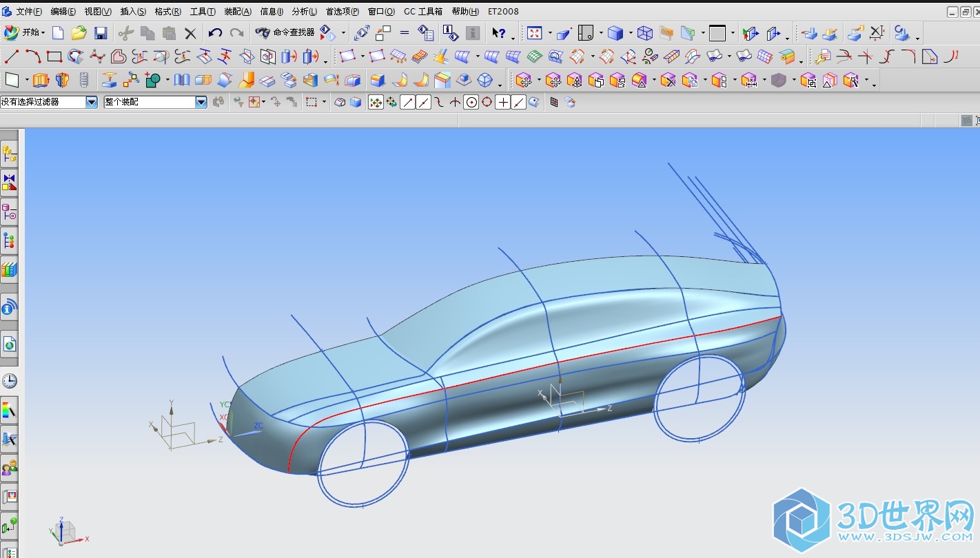Open background color swatch dropdown arrow

pyautogui.click(x=733, y=33)
